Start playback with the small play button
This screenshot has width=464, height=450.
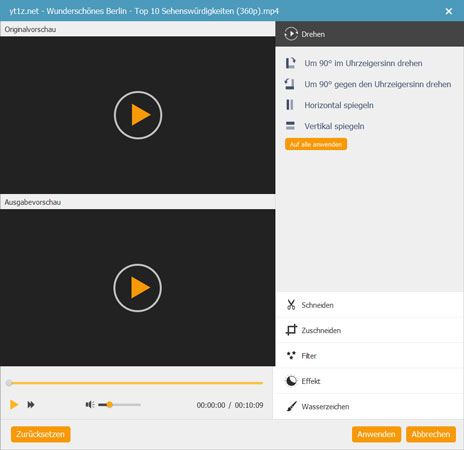coord(14,405)
